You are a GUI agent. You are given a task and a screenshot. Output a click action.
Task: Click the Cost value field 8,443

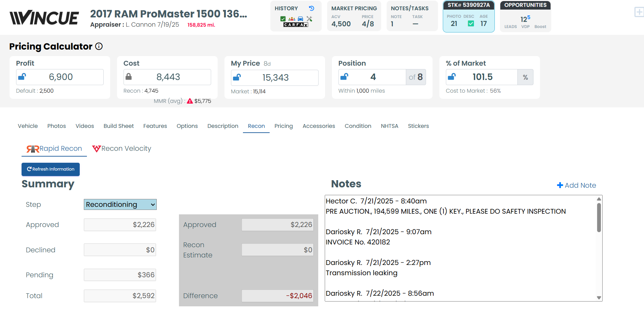[167, 77]
